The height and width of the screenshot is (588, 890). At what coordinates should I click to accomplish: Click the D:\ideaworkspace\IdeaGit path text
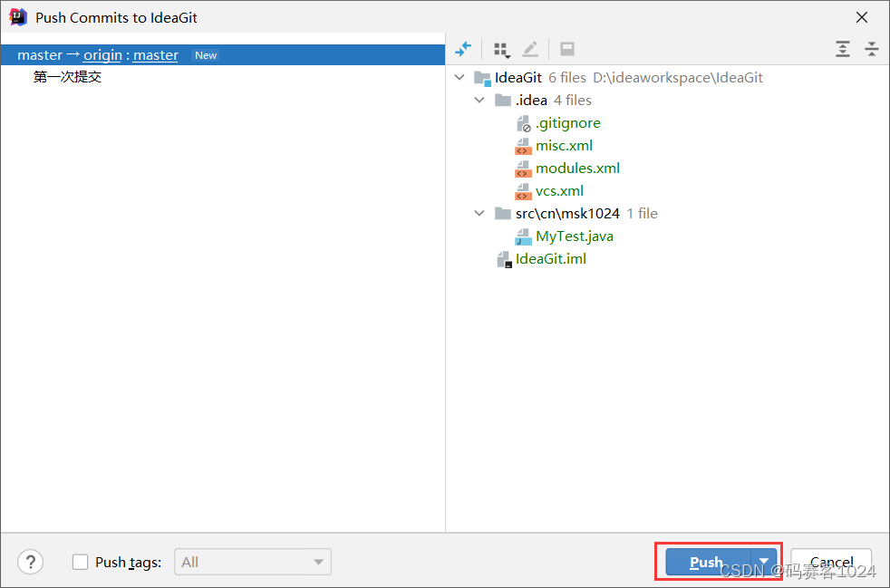coord(678,78)
